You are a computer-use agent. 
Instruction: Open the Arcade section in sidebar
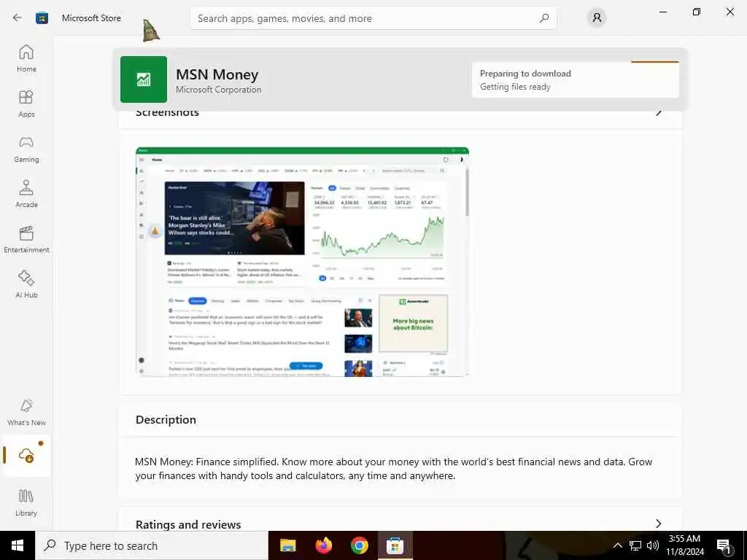26,194
